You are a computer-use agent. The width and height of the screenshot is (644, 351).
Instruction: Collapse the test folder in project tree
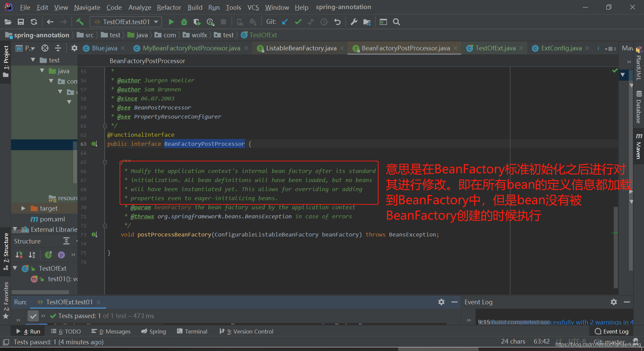tap(33, 60)
